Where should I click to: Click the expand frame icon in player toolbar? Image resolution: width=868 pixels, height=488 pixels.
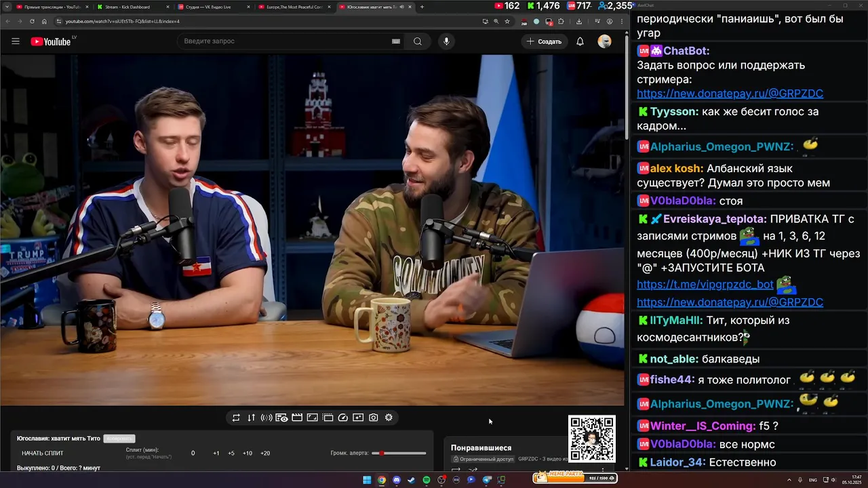(x=313, y=418)
